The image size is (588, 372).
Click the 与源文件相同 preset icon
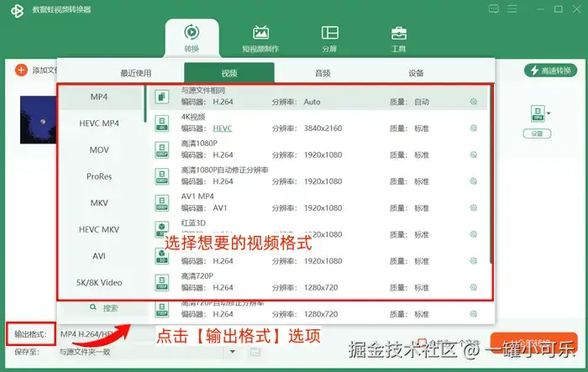pyautogui.click(x=162, y=97)
